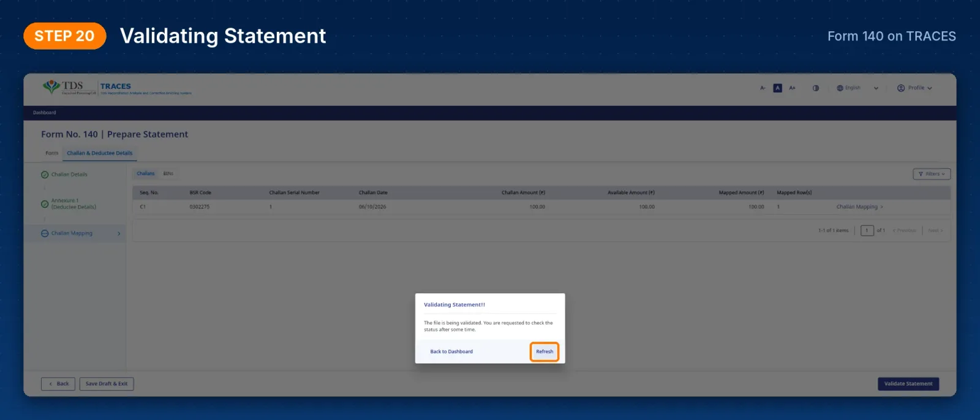This screenshot has width=980, height=420.
Task: Click the Mapped Amount column header
Action: (x=741, y=192)
